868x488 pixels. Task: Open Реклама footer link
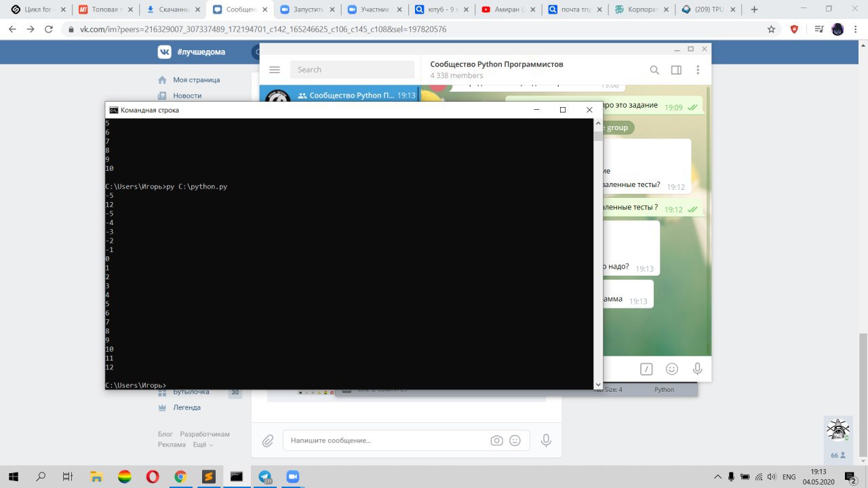tap(172, 445)
